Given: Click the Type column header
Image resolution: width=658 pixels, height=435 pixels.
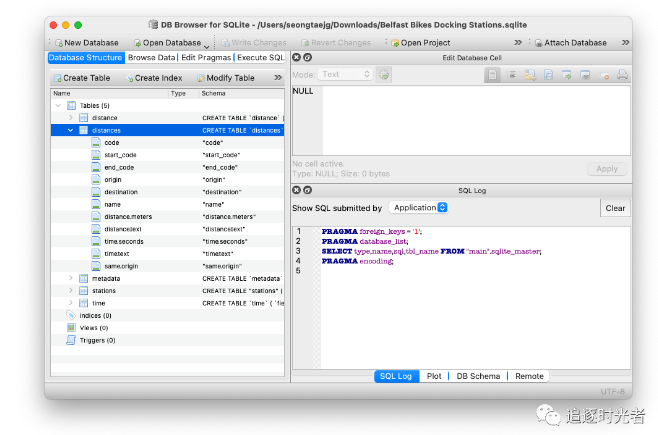Looking at the screenshot, I should pyautogui.click(x=183, y=94).
